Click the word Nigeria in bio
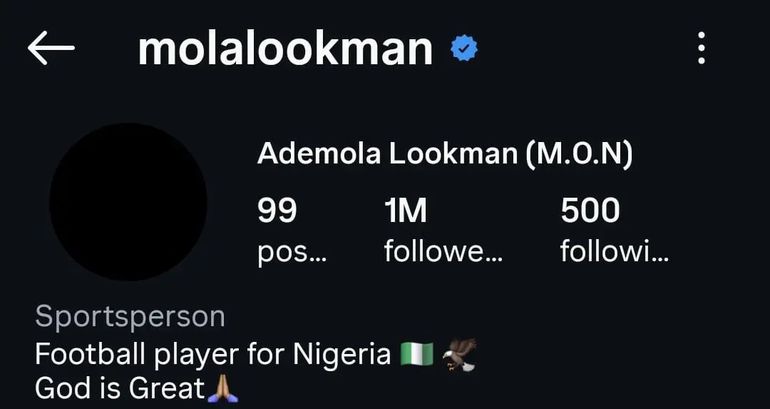Screen dimensions: 770x409 [x=342, y=354]
